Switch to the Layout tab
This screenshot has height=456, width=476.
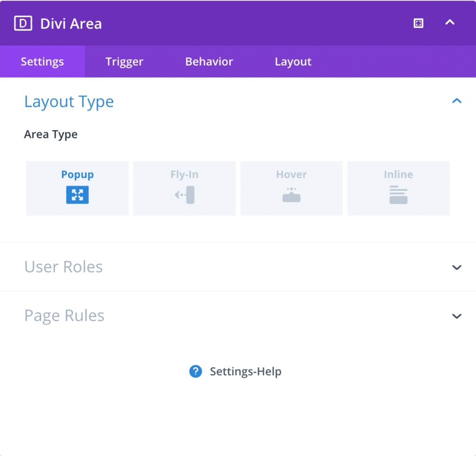click(x=293, y=62)
